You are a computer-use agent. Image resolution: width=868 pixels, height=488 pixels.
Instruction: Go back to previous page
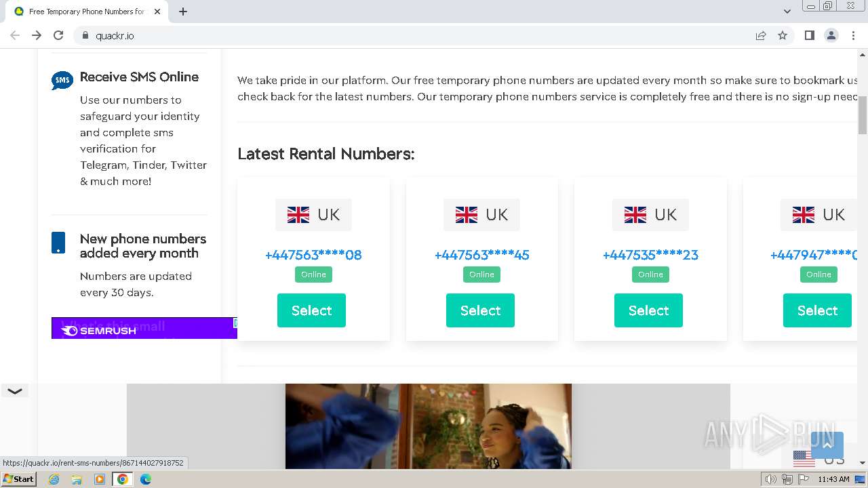tap(15, 35)
